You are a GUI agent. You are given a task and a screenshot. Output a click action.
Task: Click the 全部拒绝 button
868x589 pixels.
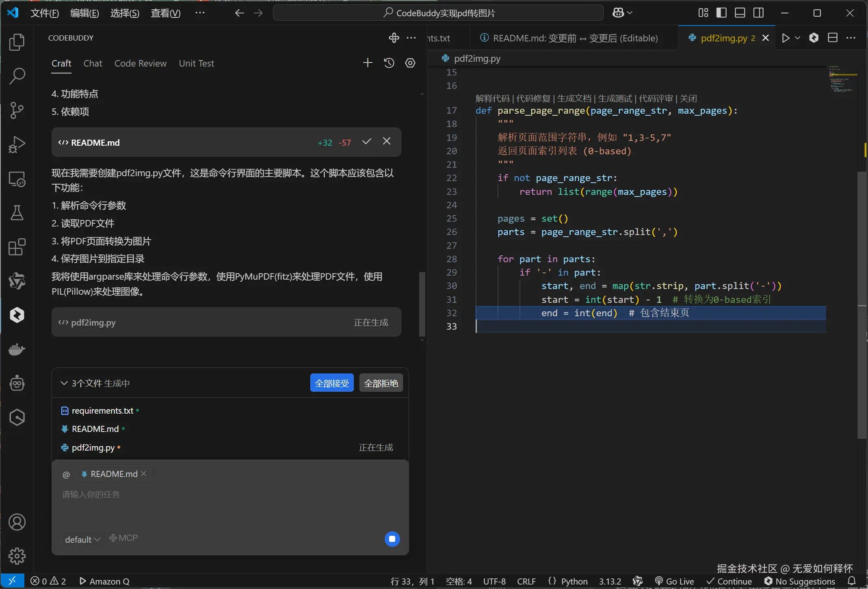click(x=381, y=383)
